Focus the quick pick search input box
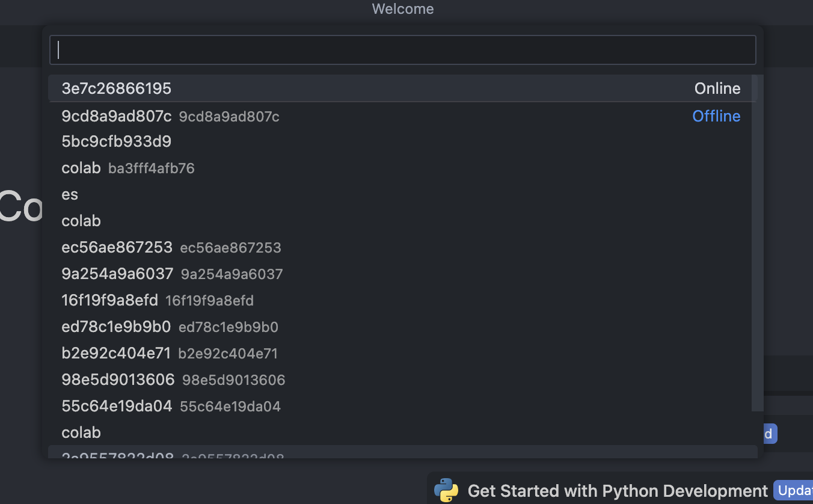This screenshot has width=813, height=504. [402, 50]
